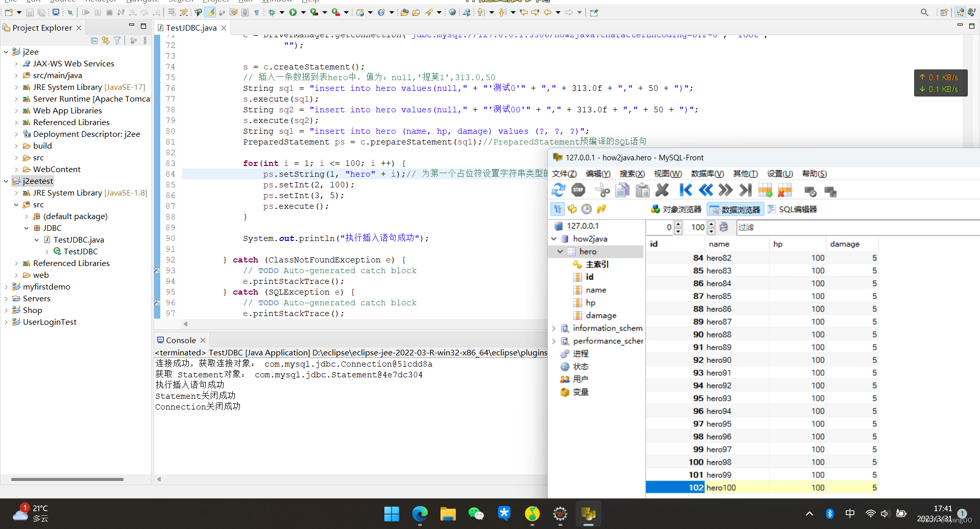This screenshot has width=980, height=529.
Task: Select the 数据浏览器 view button
Action: click(735, 209)
